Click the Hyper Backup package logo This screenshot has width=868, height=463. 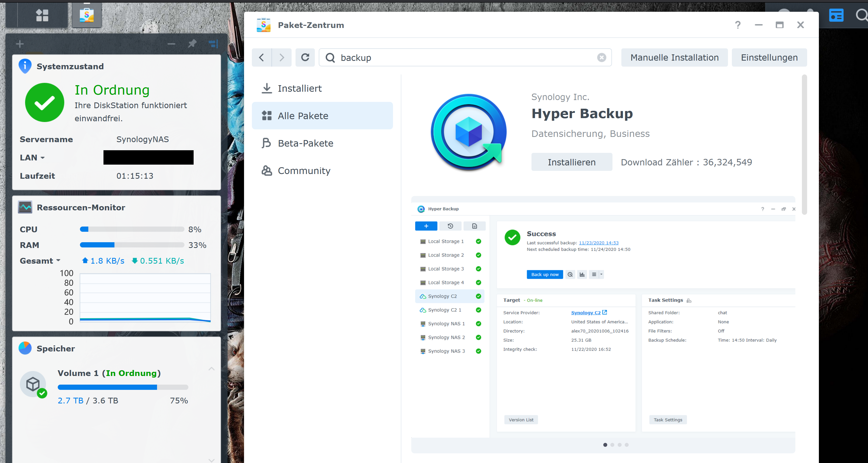[469, 132]
